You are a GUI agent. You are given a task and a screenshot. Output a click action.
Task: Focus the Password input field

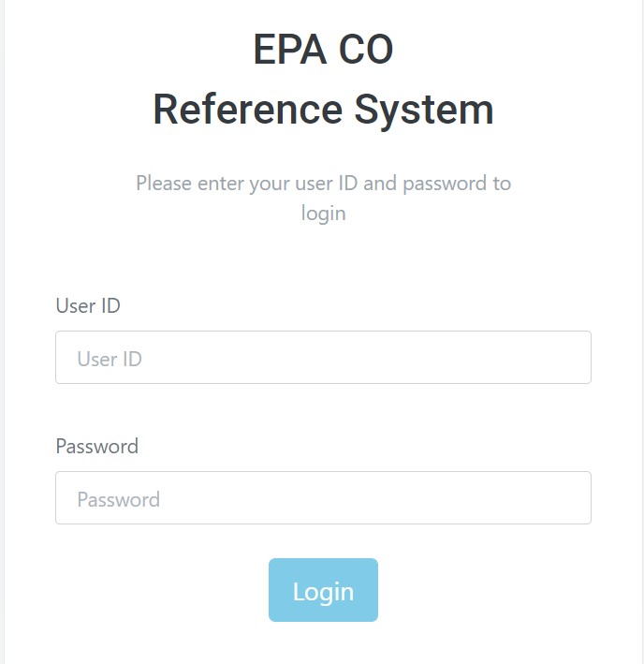coord(323,497)
